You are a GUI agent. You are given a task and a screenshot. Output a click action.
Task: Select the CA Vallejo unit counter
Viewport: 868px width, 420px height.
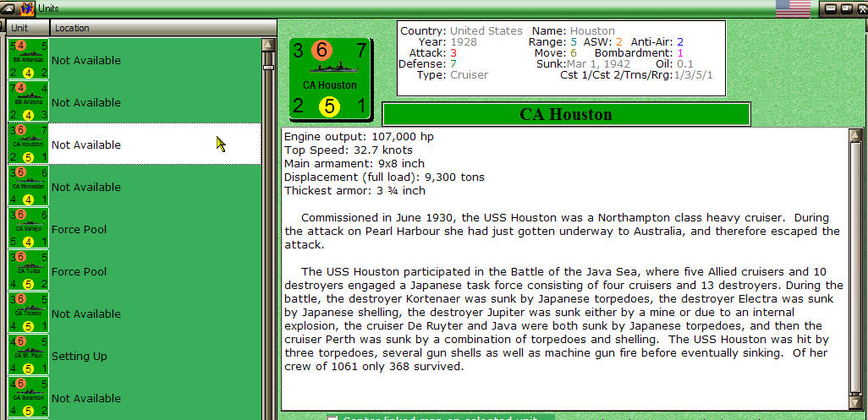[x=29, y=229]
